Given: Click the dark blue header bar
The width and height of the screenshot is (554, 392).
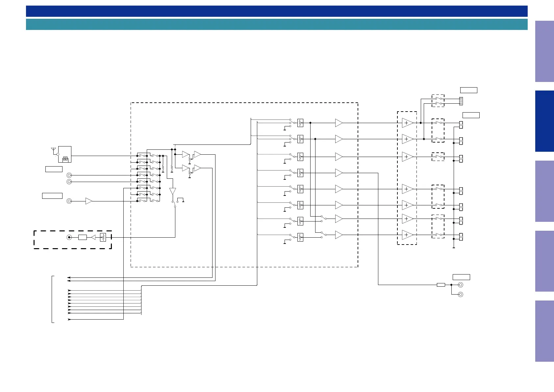Looking at the screenshot, I should tap(277, 11).
